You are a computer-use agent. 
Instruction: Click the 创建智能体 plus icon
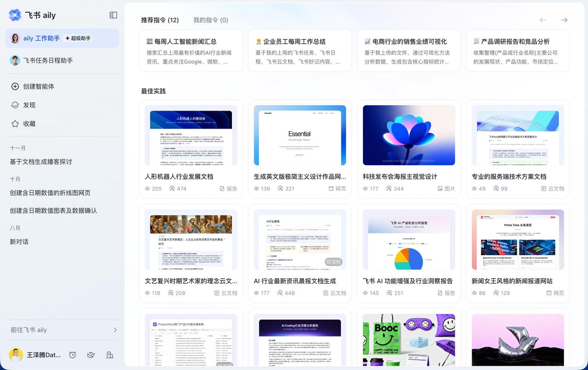click(x=15, y=86)
